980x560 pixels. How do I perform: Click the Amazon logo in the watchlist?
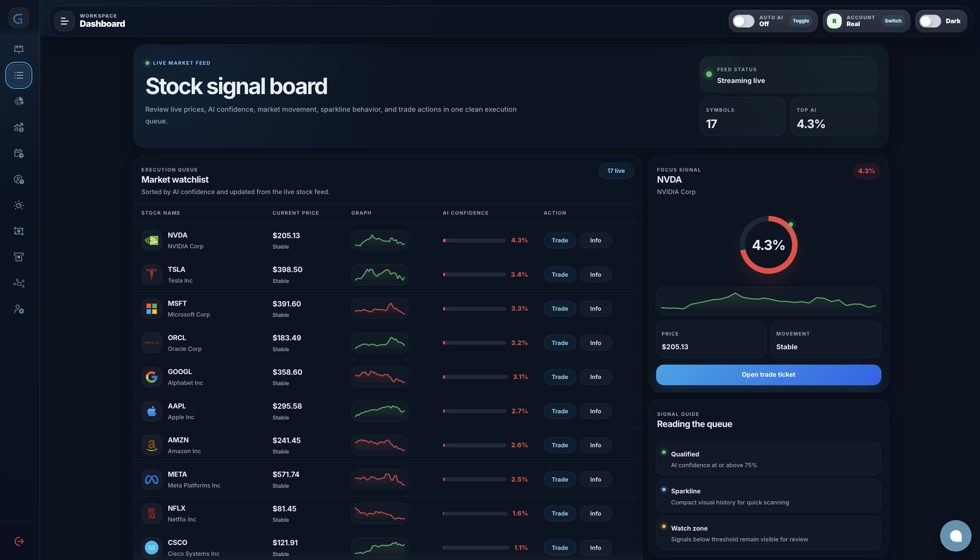152,445
